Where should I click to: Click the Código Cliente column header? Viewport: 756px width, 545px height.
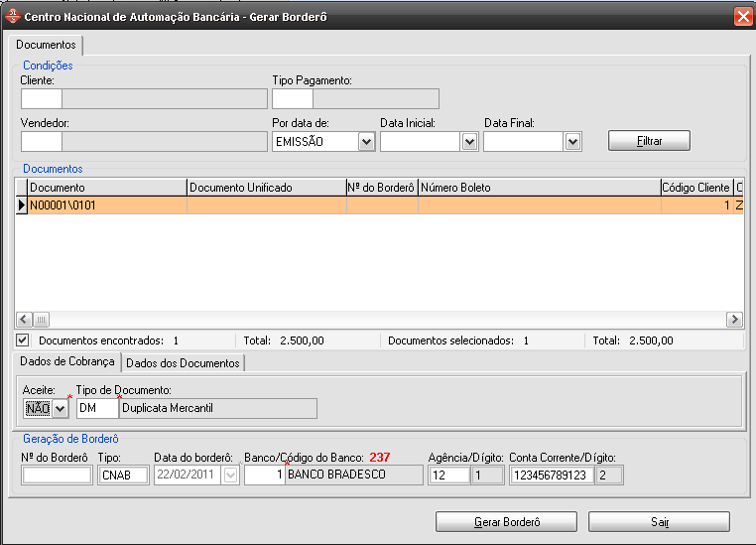(x=696, y=188)
